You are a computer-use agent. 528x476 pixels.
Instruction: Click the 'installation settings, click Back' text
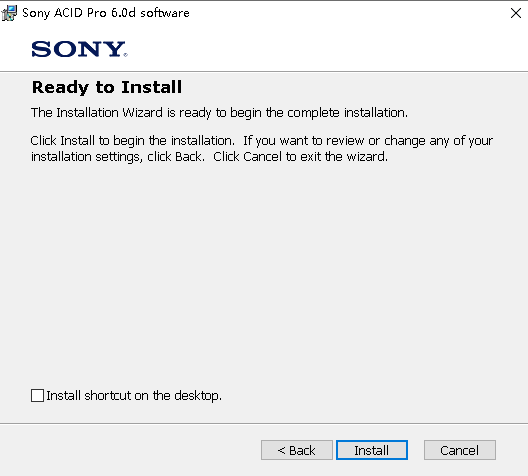tap(118, 157)
